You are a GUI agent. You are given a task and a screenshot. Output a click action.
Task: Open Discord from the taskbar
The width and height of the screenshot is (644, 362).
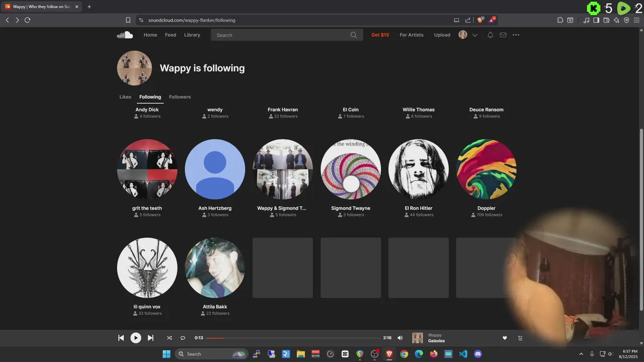coord(478,354)
